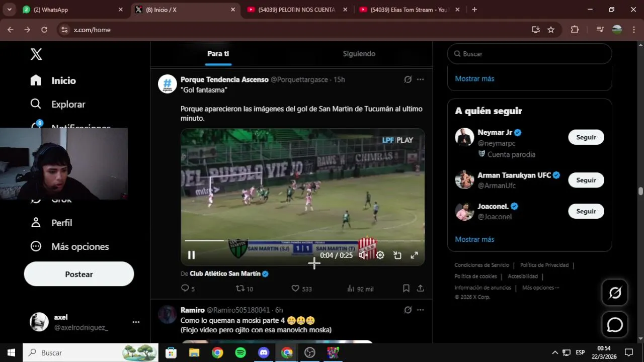The height and width of the screenshot is (362, 644).
Task: Open the floating messages chat button
Action: (x=615, y=325)
